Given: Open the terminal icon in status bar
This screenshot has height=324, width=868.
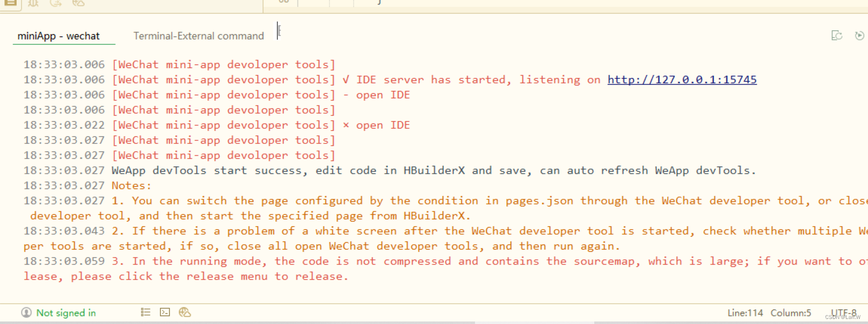Looking at the screenshot, I should pyautogui.click(x=165, y=312).
